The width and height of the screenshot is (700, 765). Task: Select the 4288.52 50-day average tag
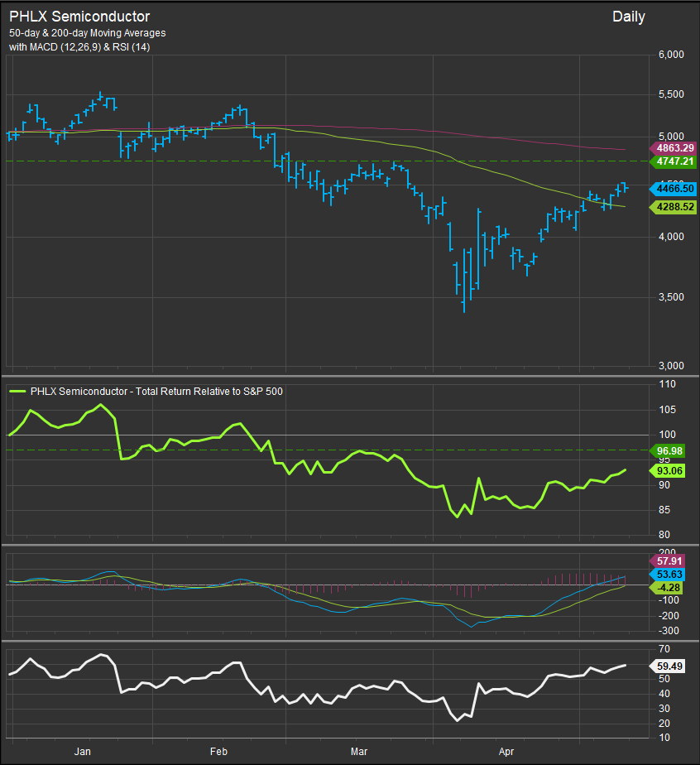click(673, 207)
